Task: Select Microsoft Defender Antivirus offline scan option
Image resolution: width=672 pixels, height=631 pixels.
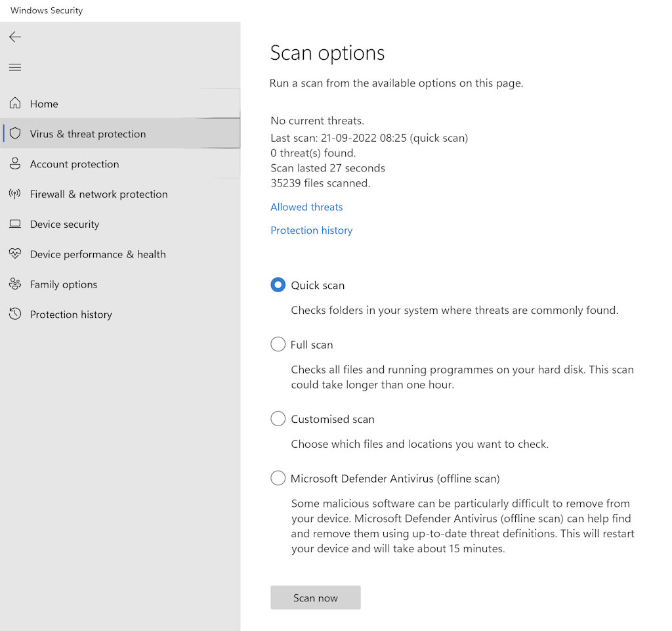Action: (278, 478)
